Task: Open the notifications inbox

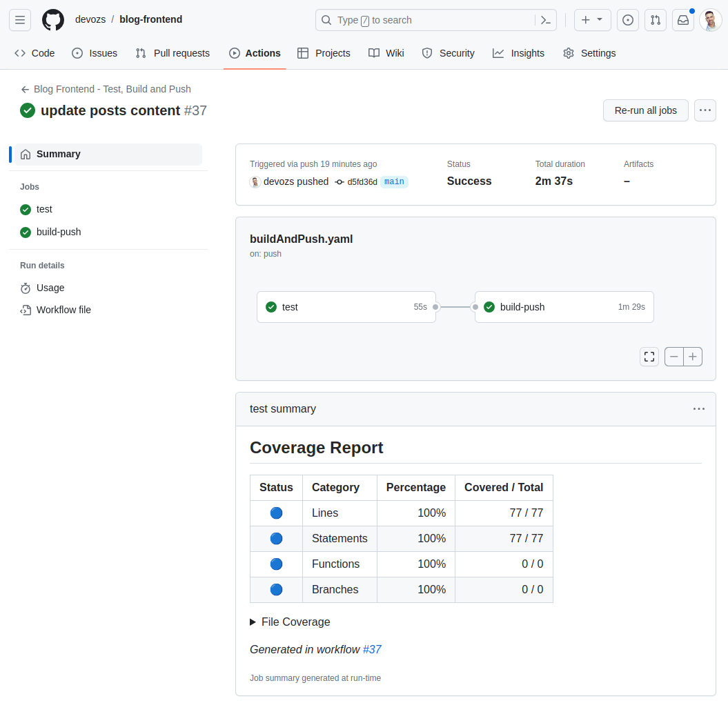Action: [683, 20]
